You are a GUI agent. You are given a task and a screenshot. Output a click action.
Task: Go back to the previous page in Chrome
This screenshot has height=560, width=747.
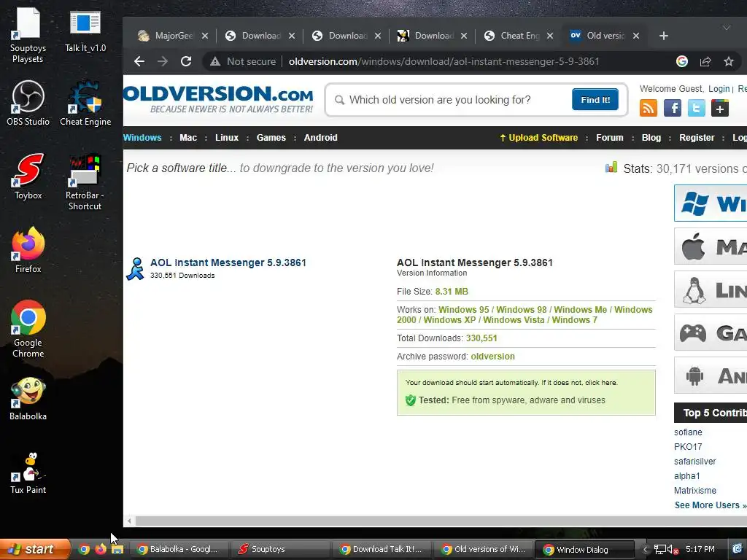pyautogui.click(x=139, y=61)
